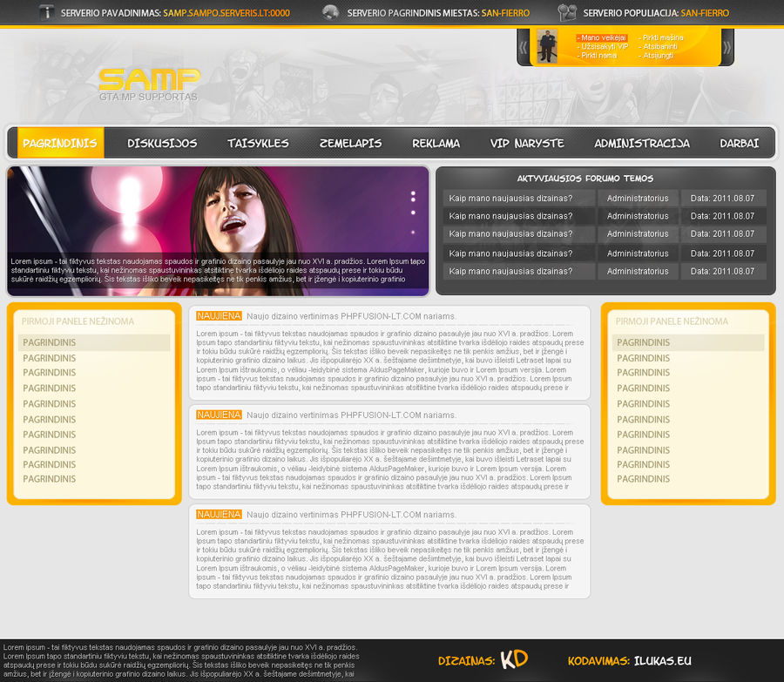
Task: Select the smallest slide dot on the banner
Action: 413,232
